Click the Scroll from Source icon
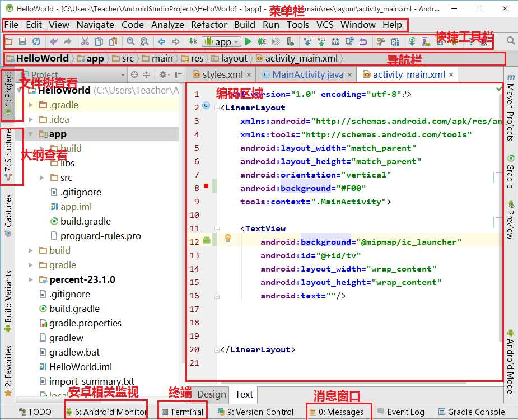The height and width of the screenshot is (420, 518). pos(134,74)
